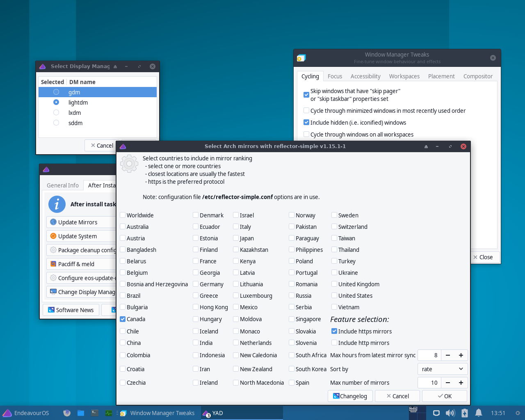Screen dimensions: 525x420
Task: Enable the Germany checkbox
Action: pos(196,284)
